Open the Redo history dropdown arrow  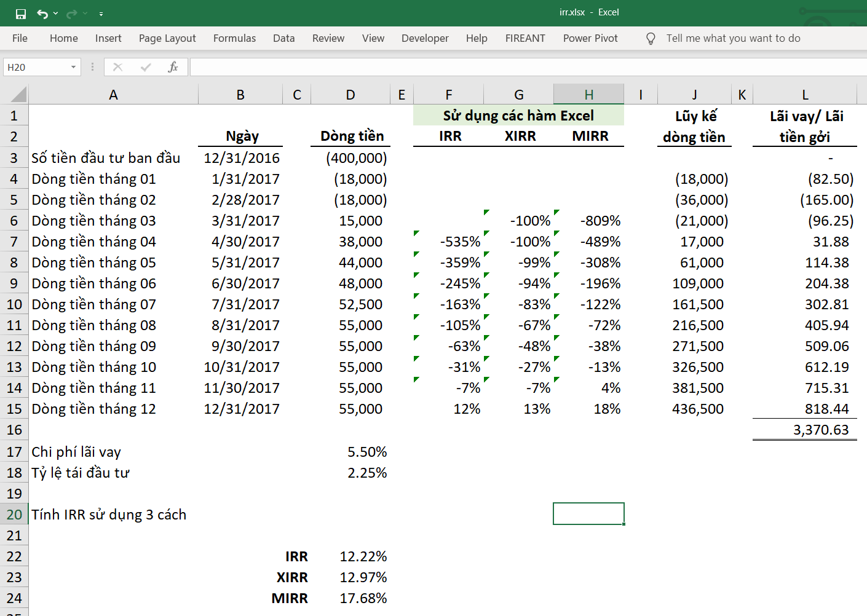(85, 14)
